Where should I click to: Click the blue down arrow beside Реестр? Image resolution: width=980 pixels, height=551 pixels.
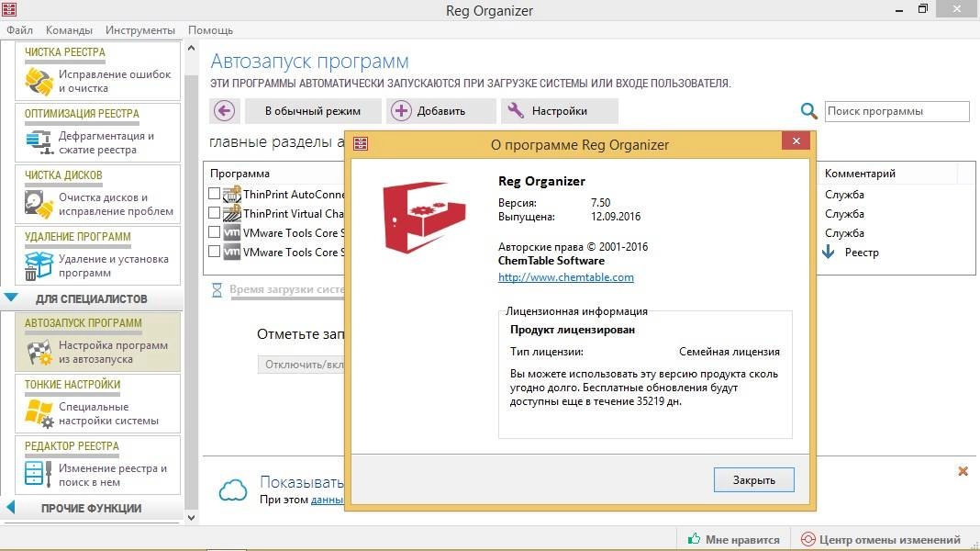828,252
